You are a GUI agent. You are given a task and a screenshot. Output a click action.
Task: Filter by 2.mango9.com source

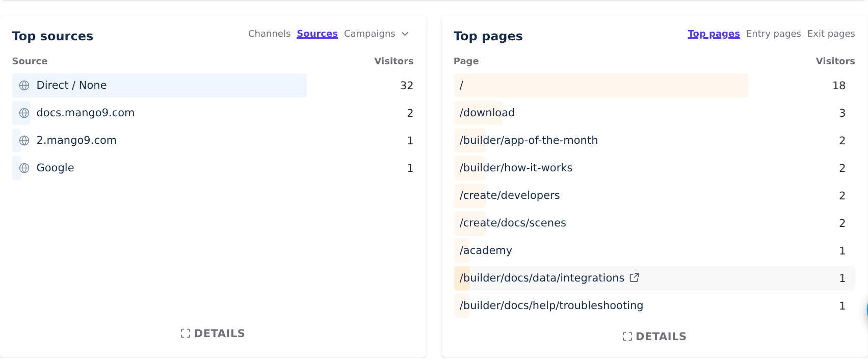tap(76, 140)
